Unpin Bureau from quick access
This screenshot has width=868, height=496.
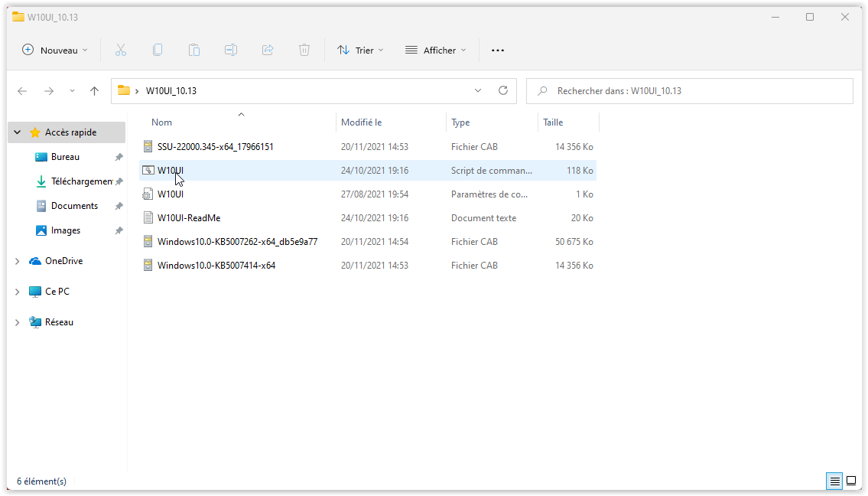[119, 158]
